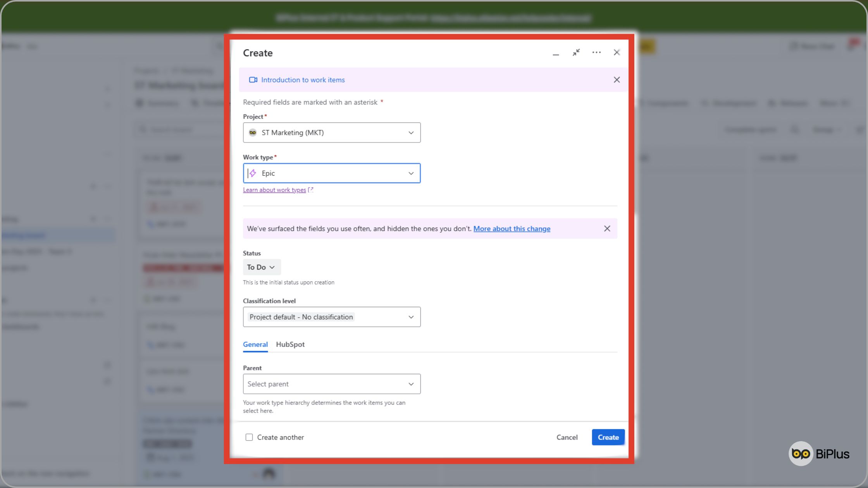Image resolution: width=868 pixels, height=488 pixels.
Task: Open the Project dropdown ST Marketing (MKT)
Action: [332, 132]
